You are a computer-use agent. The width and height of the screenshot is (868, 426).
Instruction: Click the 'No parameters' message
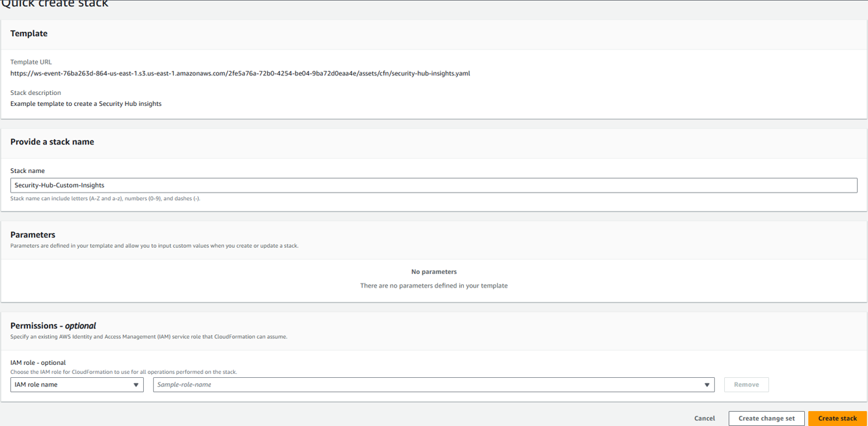434,271
